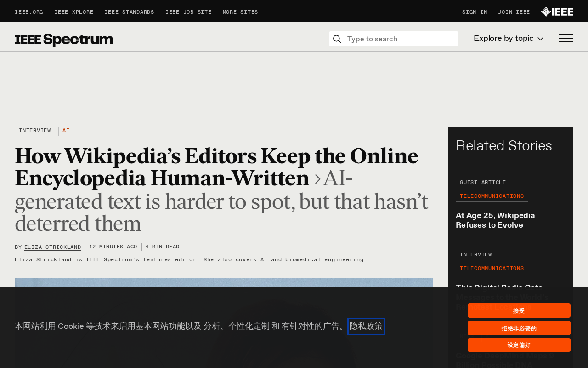Click the IEEE logo in top bar
Viewport: 588px width, 368px height.
[557, 11]
